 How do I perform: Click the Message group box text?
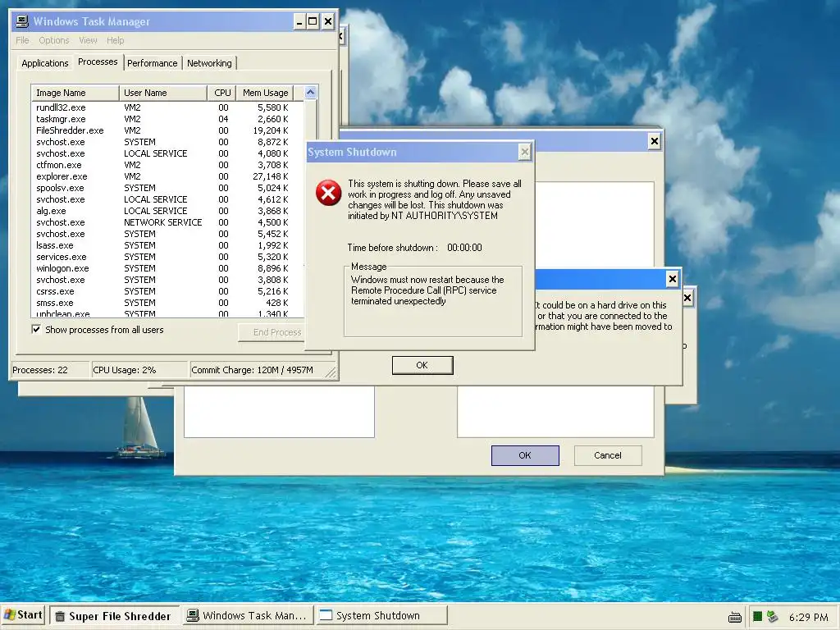(x=427, y=290)
